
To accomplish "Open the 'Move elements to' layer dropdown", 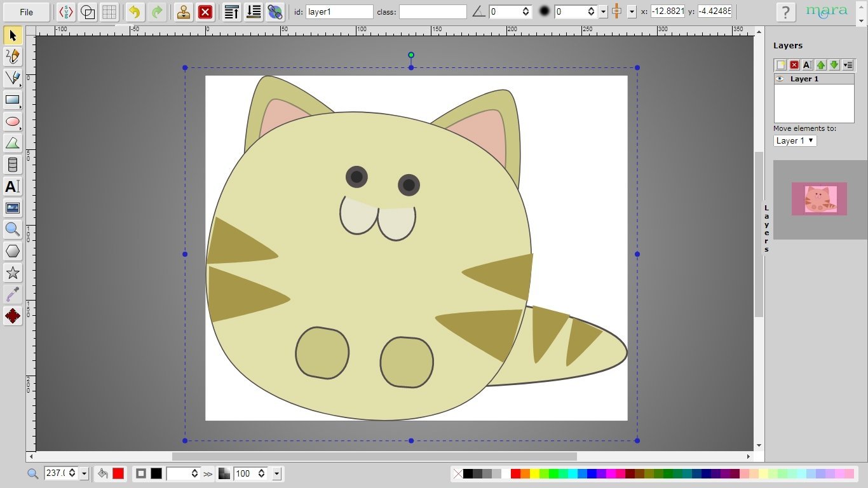I will point(795,140).
